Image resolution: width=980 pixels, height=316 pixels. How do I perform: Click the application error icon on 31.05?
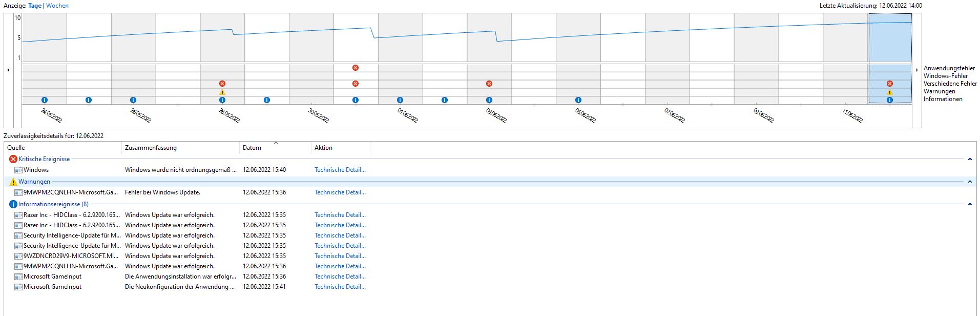coord(356,68)
